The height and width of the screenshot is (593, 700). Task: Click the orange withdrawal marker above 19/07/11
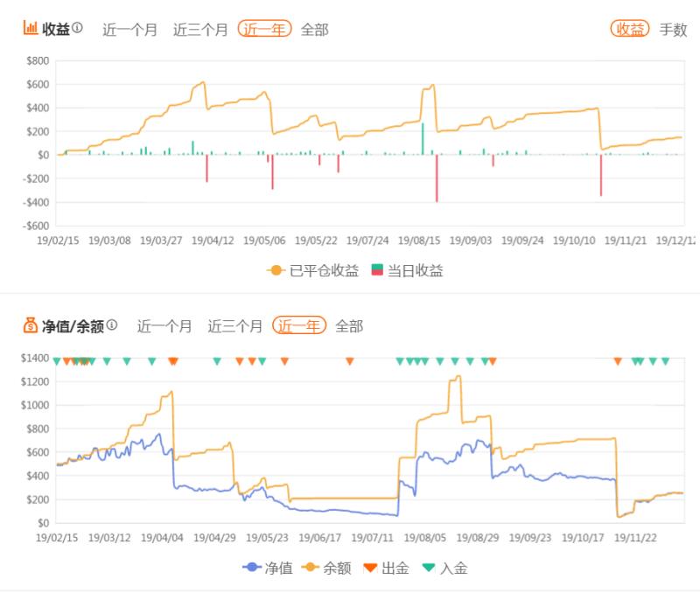pyautogui.click(x=350, y=361)
